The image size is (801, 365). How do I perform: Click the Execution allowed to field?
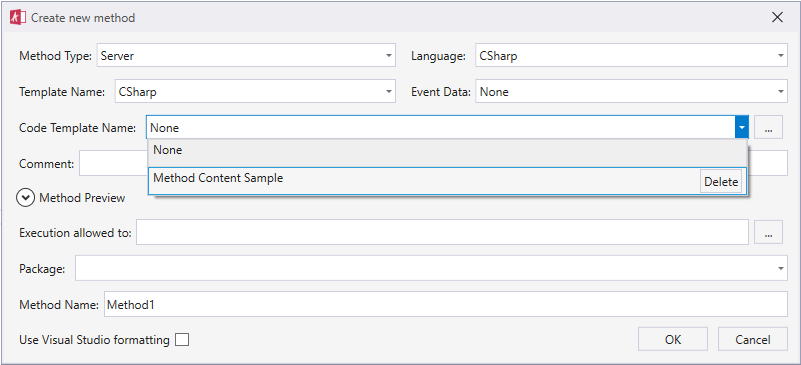coord(442,232)
